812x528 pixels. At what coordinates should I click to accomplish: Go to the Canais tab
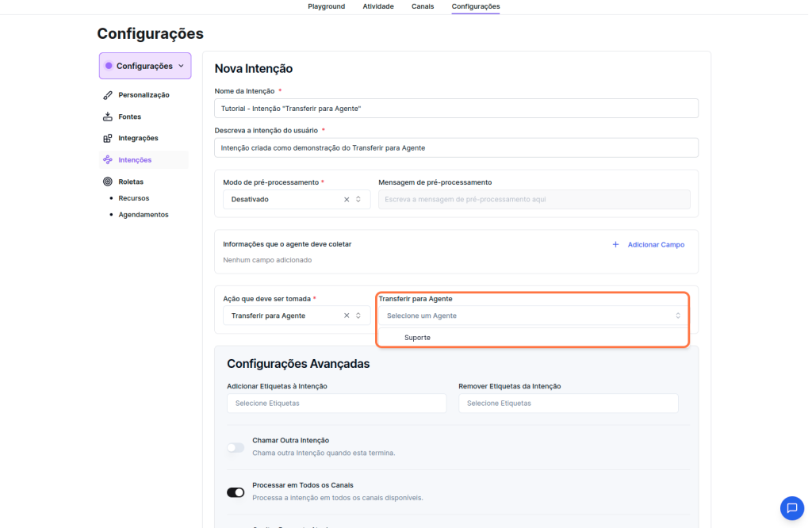[x=422, y=6]
